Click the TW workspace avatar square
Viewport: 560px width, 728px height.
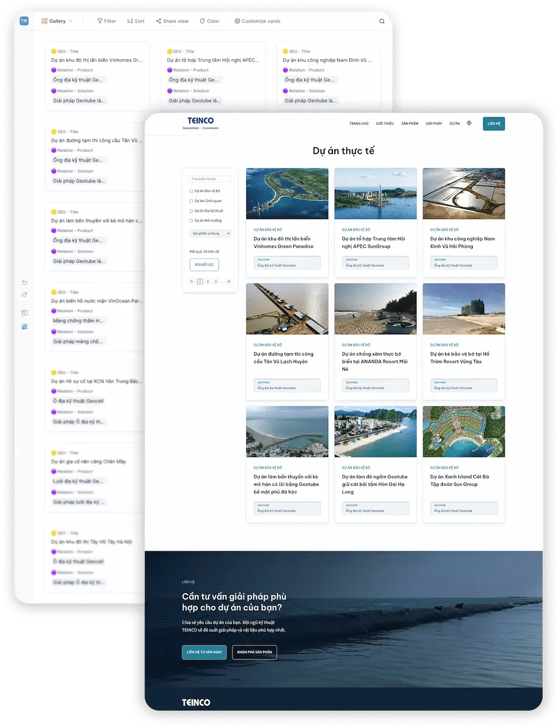click(x=24, y=21)
